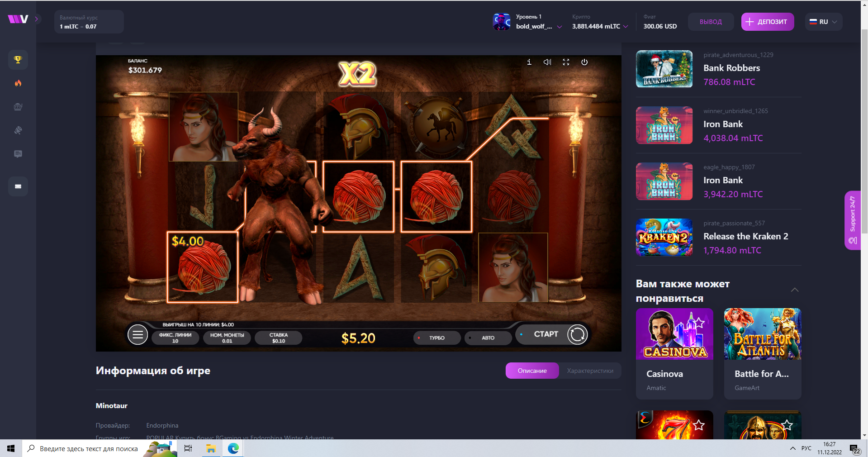Image resolution: width=868 pixels, height=457 pixels.
Task: Click the card icon in sidebar
Action: 18,186
